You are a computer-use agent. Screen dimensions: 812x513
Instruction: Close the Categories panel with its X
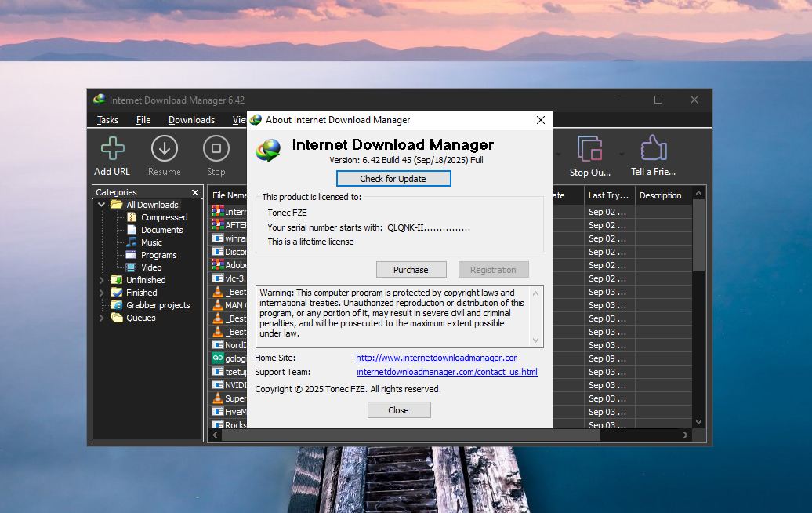point(195,193)
